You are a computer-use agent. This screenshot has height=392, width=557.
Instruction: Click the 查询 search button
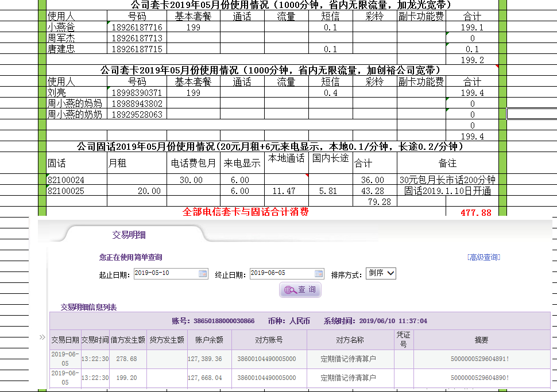pyautogui.click(x=300, y=290)
